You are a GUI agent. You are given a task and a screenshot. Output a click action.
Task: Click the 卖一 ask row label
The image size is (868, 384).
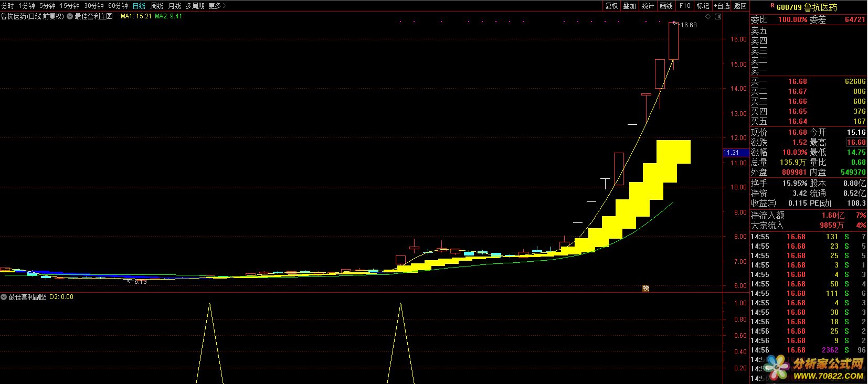coord(759,70)
